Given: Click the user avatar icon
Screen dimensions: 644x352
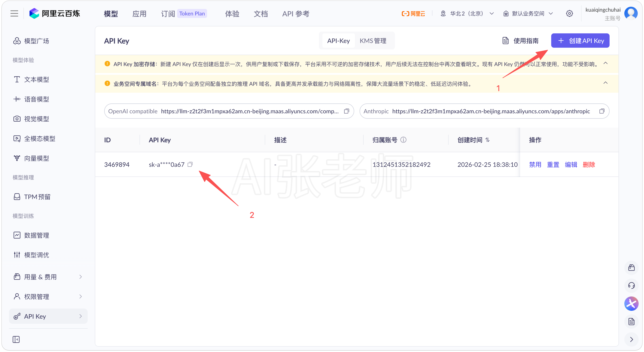Looking at the screenshot, I should tap(631, 13).
